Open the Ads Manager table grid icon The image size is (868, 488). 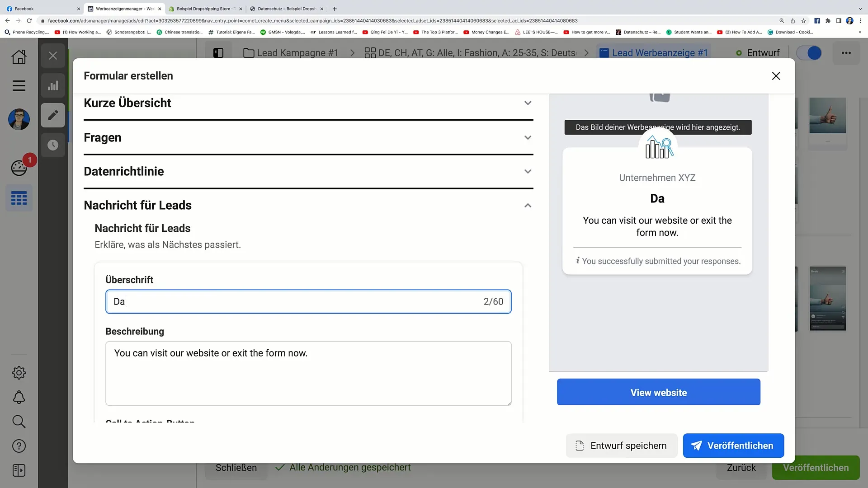[19, 198]
